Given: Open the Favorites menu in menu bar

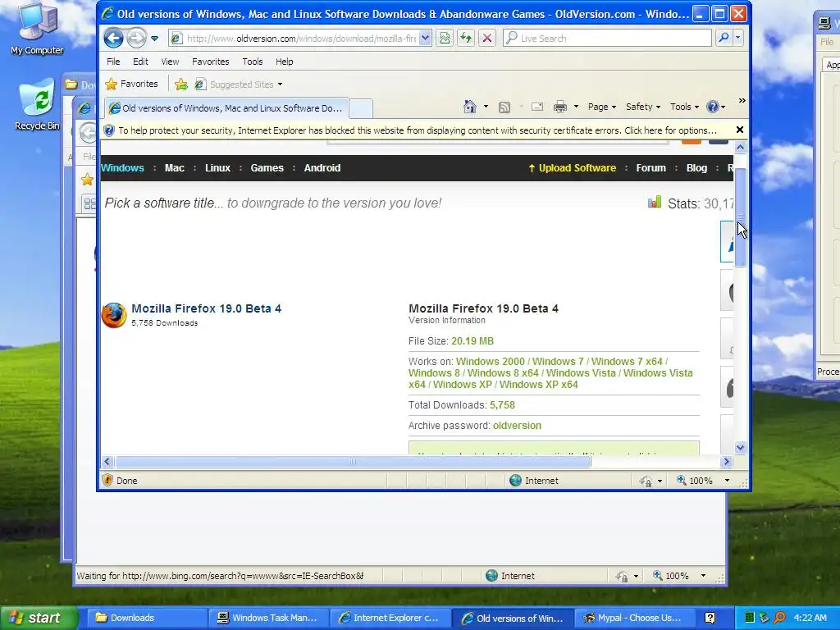Looking at the screenshot, I should [x=211, y=62].
